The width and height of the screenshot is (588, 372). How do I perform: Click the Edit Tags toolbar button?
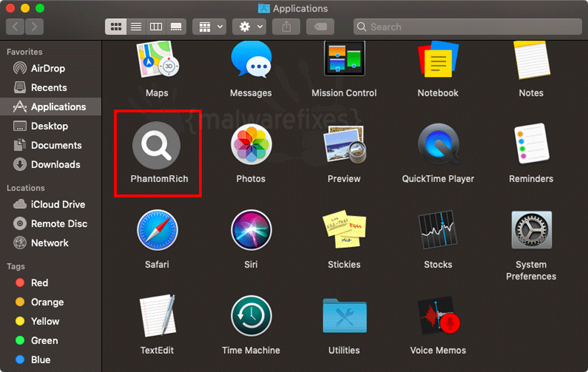pos(320,26)
